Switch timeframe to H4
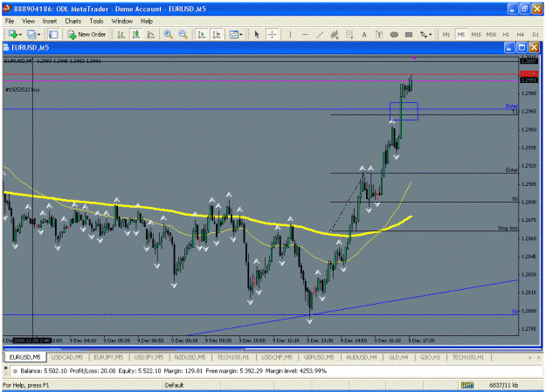This screenshot has width=546, height=392. (x=521, y=34)
